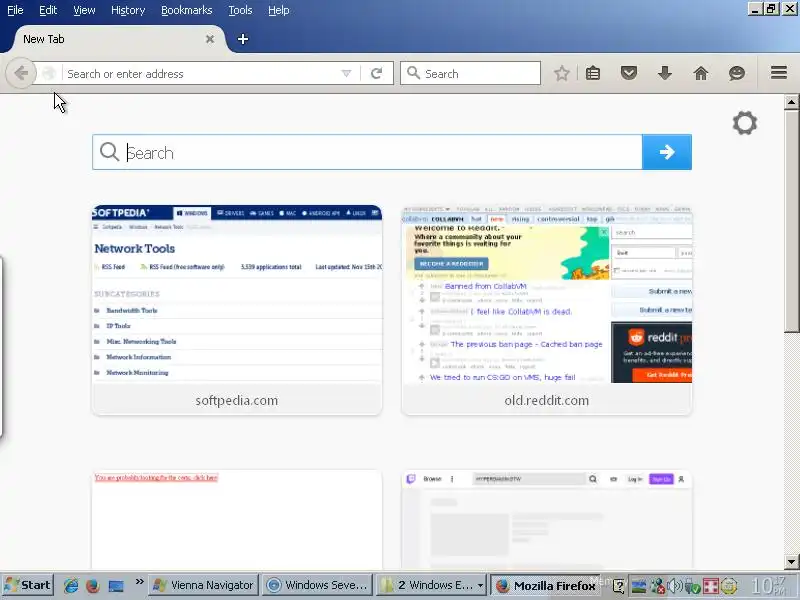Launch Firefox from the quick launch bar
The width and height of the screenshot is (800, 600).
93,585
